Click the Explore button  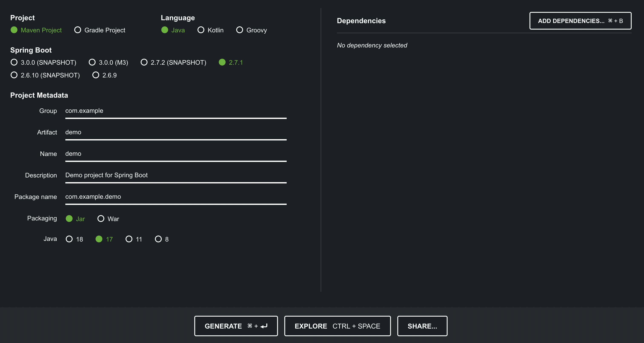337,326
